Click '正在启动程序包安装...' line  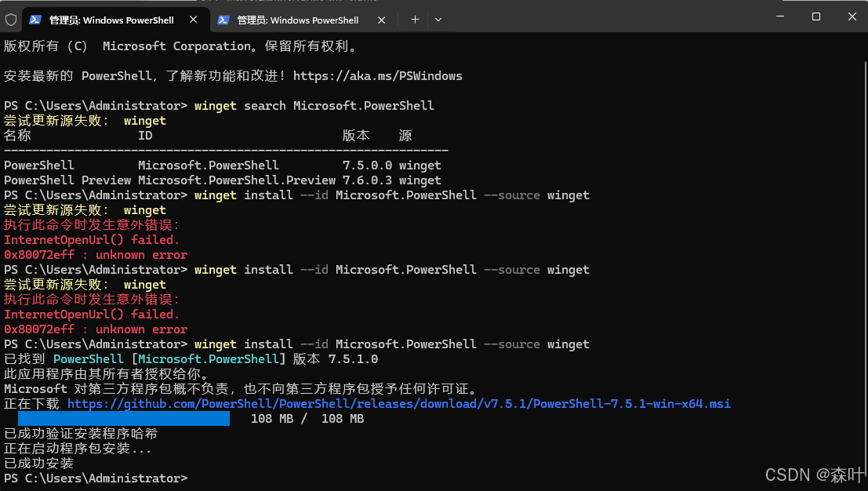click(x=78, y=449)
